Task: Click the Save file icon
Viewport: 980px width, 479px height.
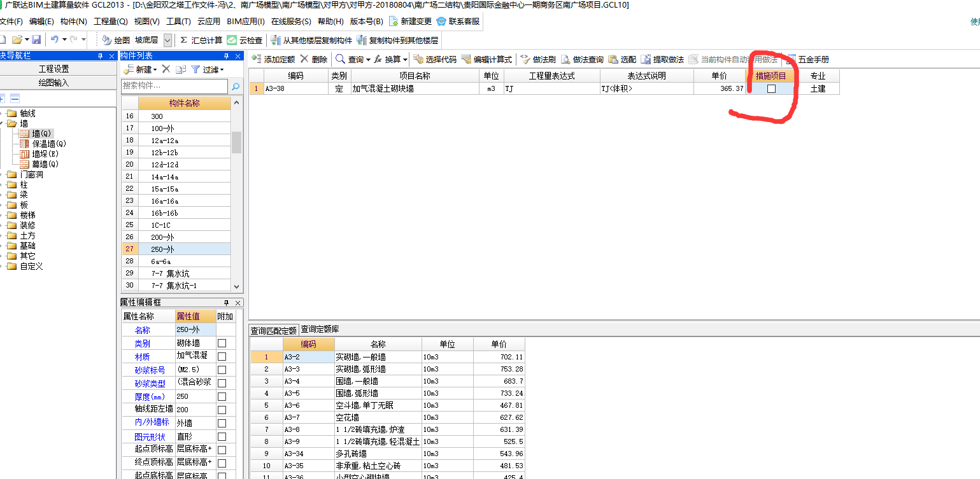Action: click(36, 40)
